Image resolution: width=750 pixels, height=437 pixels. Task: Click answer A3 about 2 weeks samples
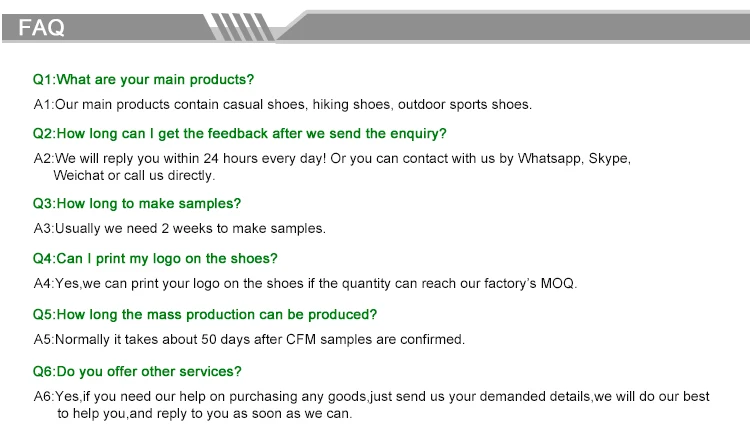tap(179, 229)
